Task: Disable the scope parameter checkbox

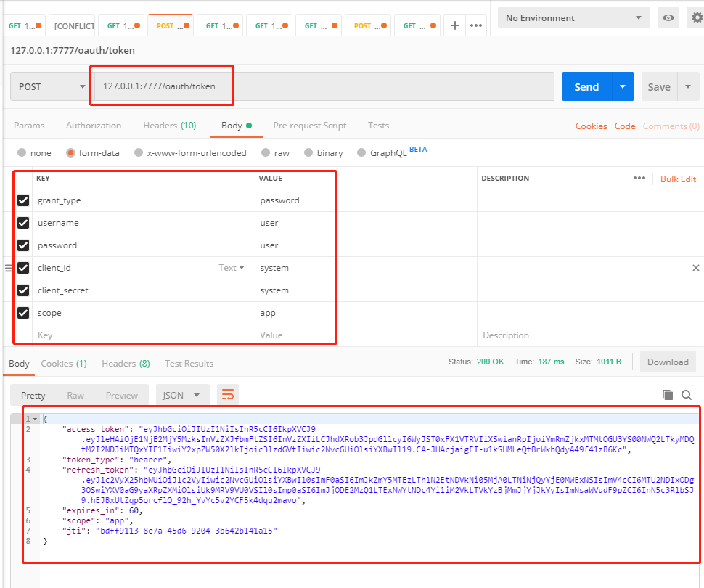Action: tap(23, 313)
